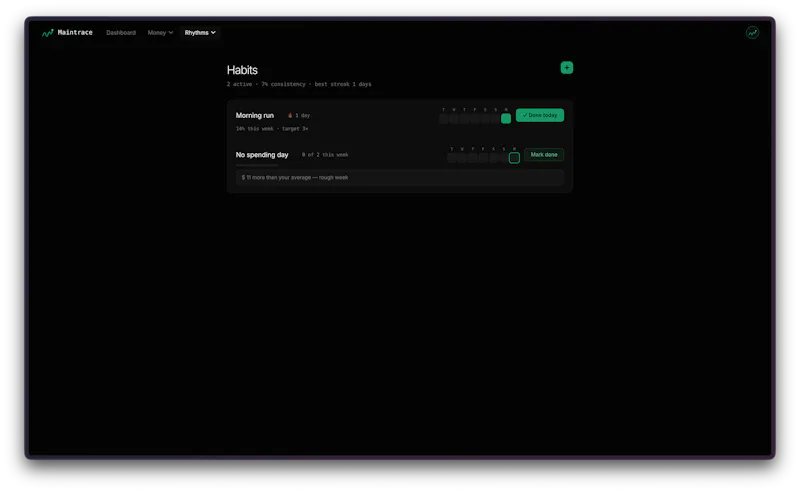This screenshot has height=492, width=800.
Task: Open the No spending day habit title
Action: coord(262,155)
